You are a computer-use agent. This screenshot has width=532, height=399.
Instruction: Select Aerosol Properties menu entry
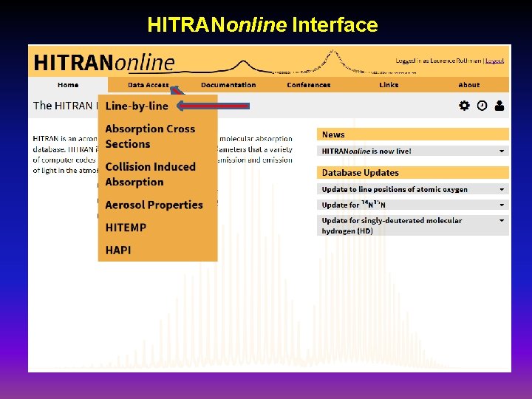click(154, 205)
